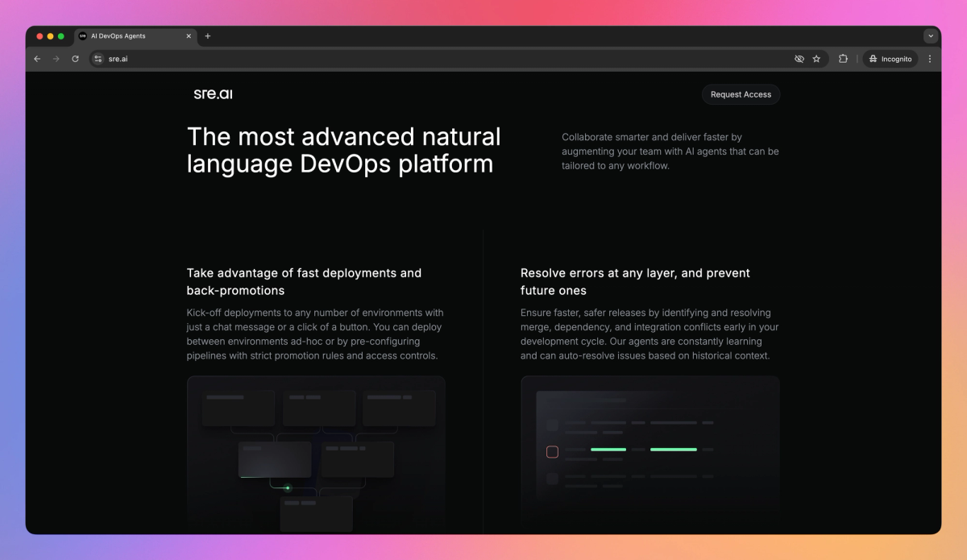The width and height of the screenshot is (967, 560).
Task: Click the Incognito indicator button
Action: (890, 59)
